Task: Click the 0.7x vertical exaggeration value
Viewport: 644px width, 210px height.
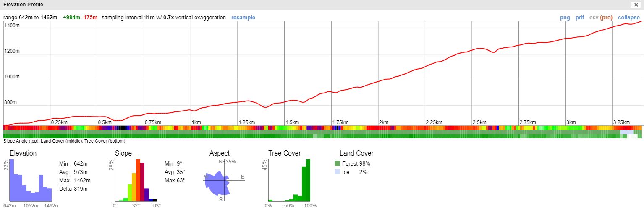Action: point(168,18)
